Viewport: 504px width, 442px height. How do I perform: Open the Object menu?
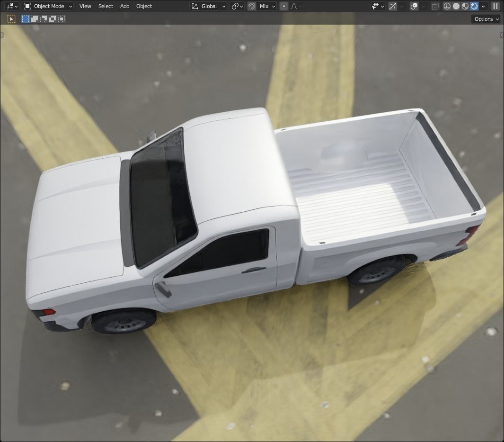(144, 6)
